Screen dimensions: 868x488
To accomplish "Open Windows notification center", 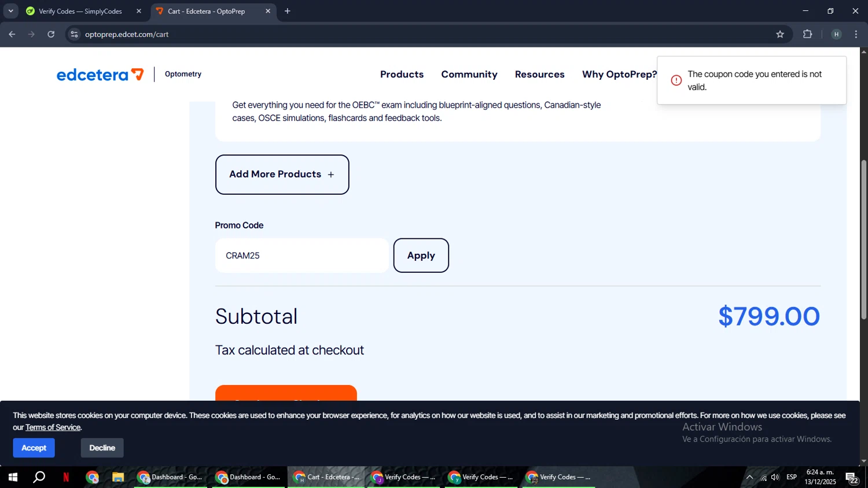I will (852, 478).
